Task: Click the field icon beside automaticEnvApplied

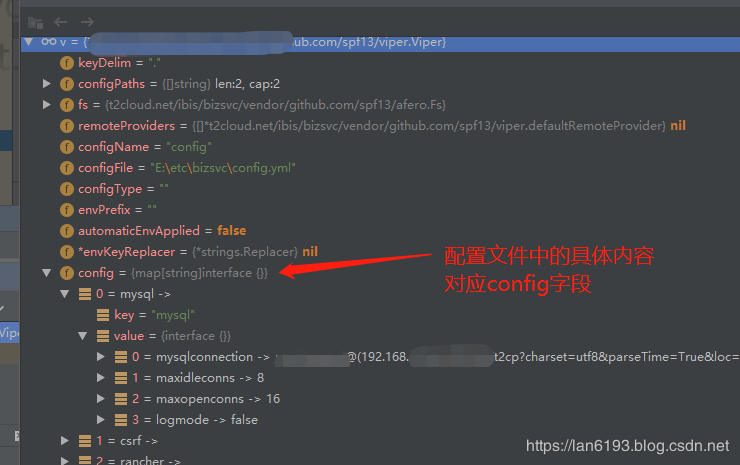Action: (67, 231)
